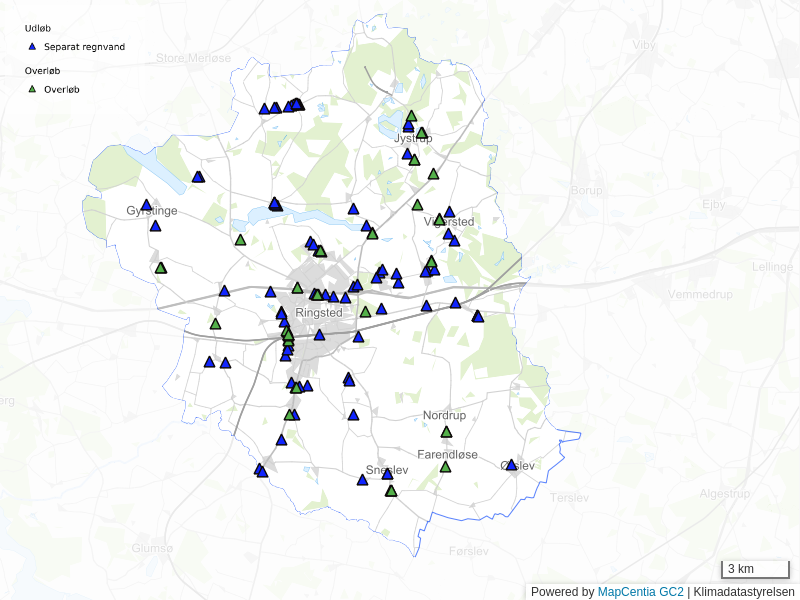Click blue marker directly above Gyrstinge label
The width and height of the screenshot is (800, 600).
[146, 205]
